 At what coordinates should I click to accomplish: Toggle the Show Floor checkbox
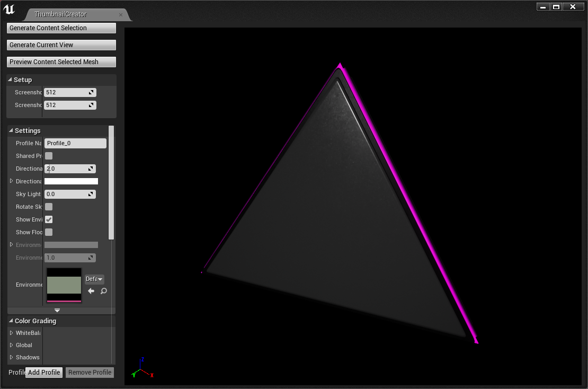[49, 232]
